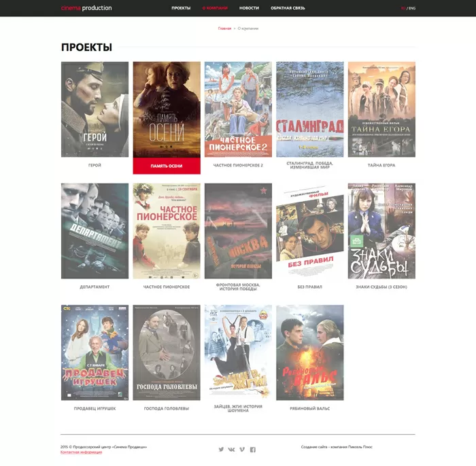
Task: Open the Зайцев, жги! poster
Action: 238,353
